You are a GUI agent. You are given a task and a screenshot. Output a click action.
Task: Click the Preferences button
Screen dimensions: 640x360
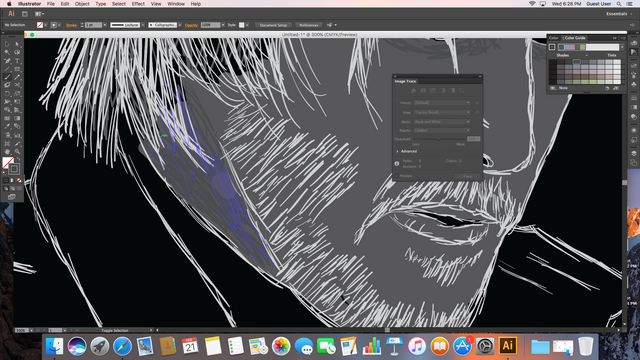click(309, 25)
